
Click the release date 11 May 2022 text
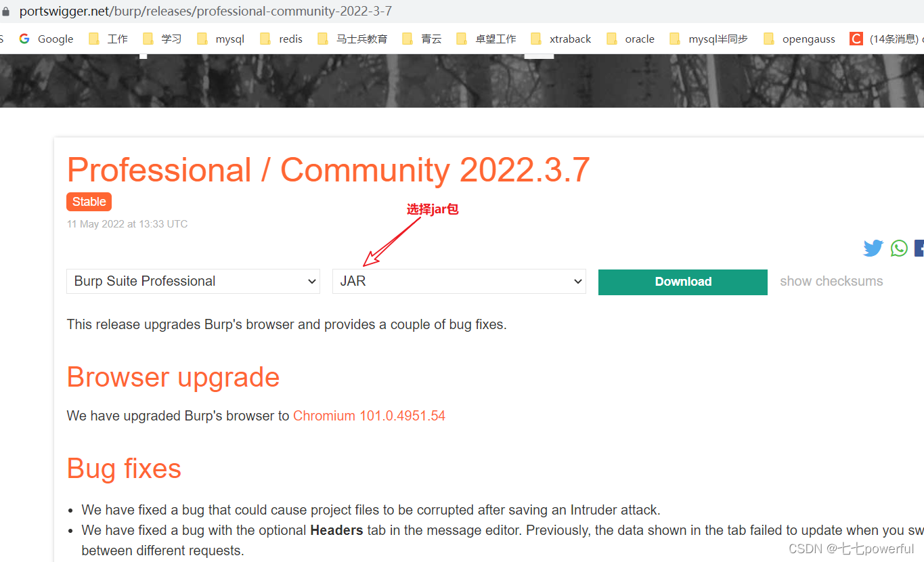(127, 224)
